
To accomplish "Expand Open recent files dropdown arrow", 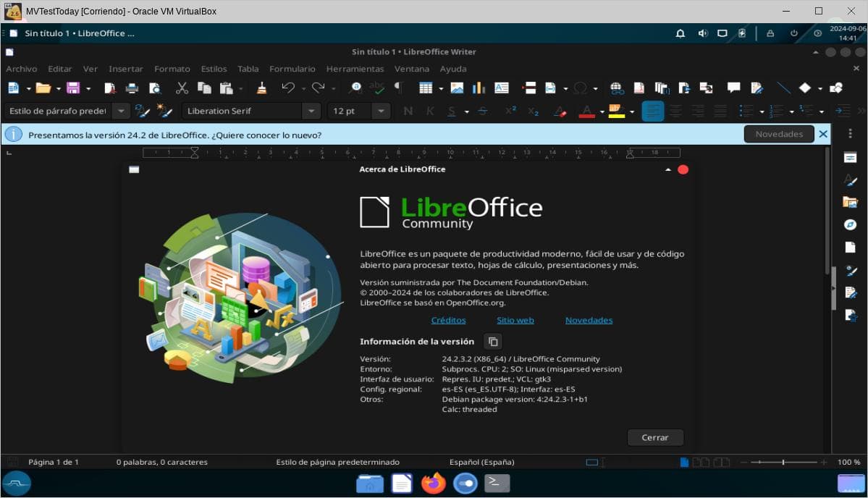I will coord(58,88).
